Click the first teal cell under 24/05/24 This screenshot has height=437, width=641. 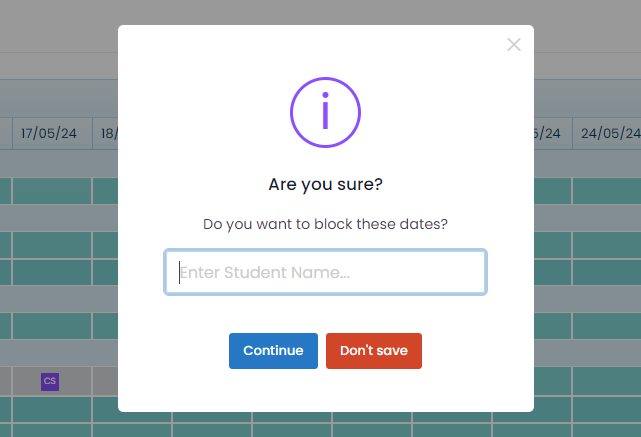pos(606,190)
